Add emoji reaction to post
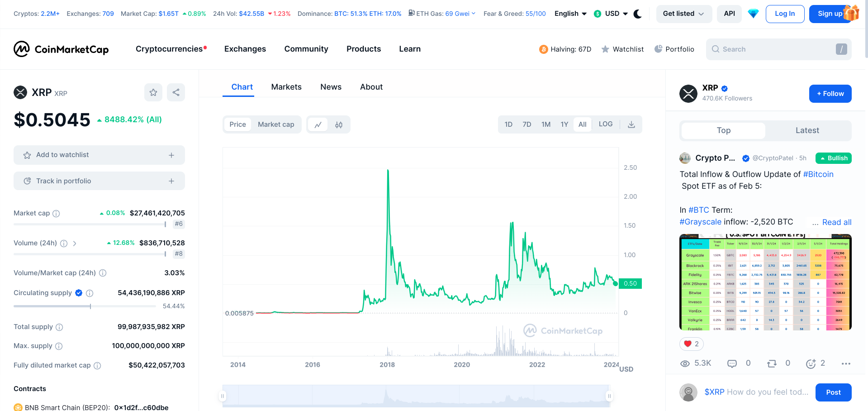 (x=811, y=363)
